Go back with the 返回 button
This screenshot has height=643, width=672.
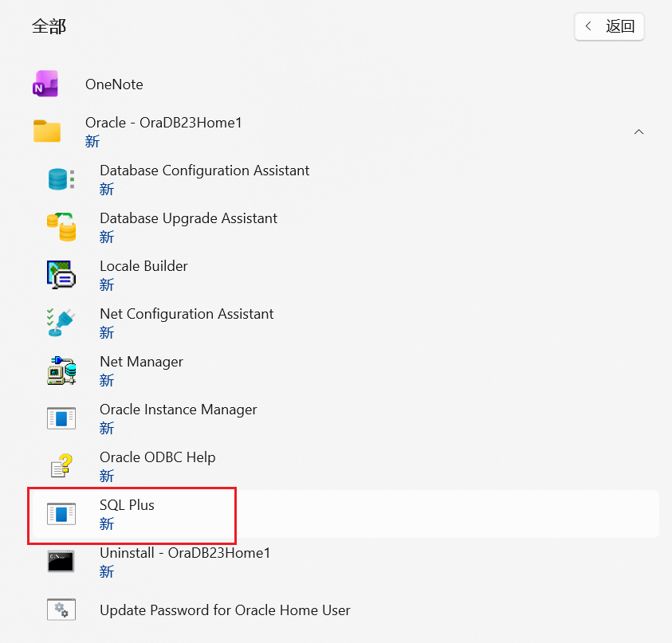click(x=609, y=26)
